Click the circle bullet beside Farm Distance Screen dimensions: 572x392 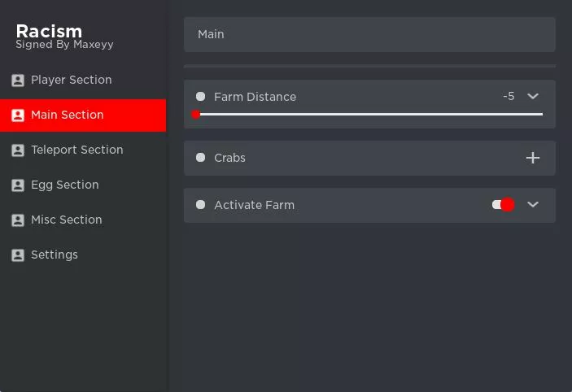click(200, 97)
